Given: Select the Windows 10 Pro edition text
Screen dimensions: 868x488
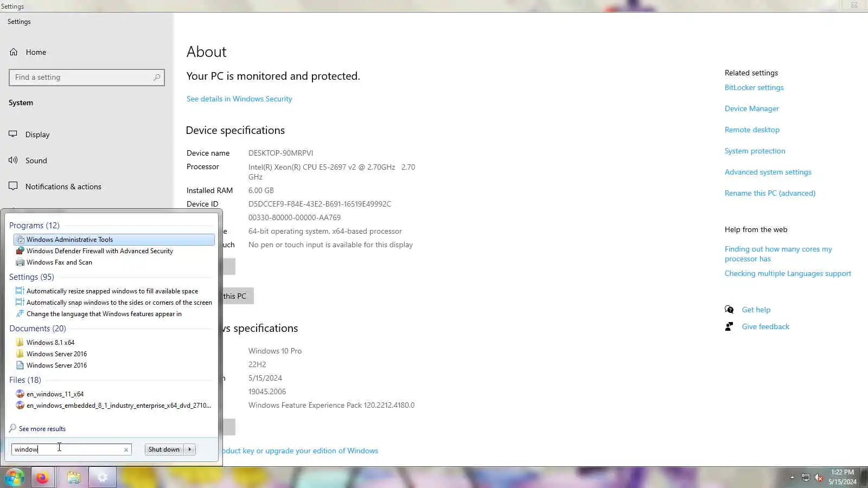Looking at the screenshot, I should [275, 351].
